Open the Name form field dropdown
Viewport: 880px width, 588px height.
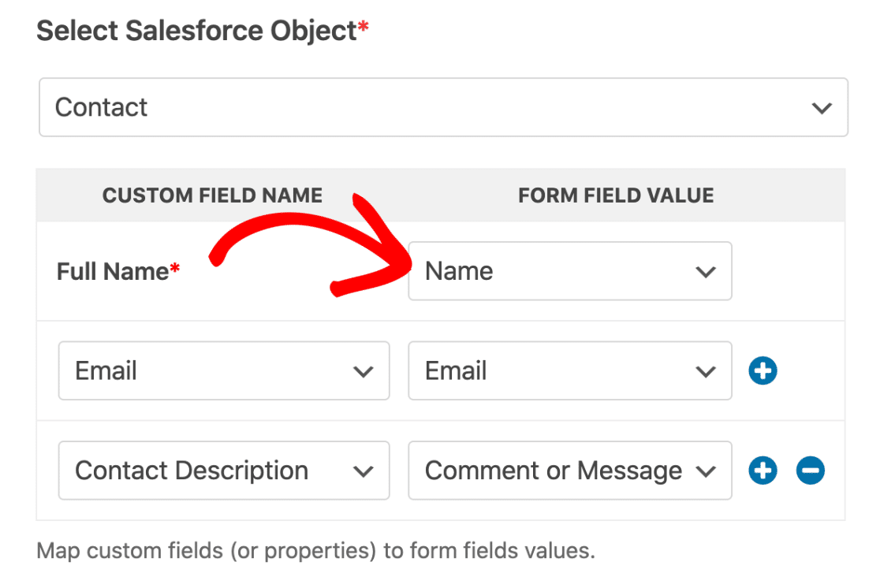(x=569, y=271)
